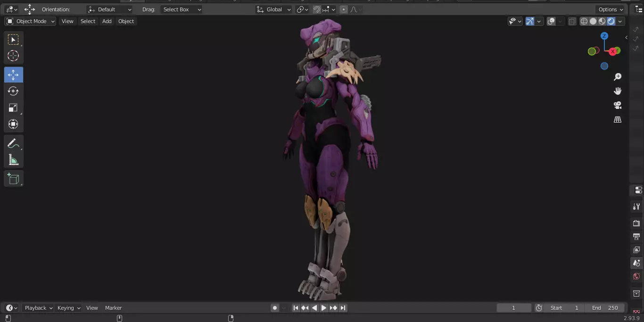Open the View menu in viewport header
Screen dimensions: 644x322
click(x=67, y=21)
